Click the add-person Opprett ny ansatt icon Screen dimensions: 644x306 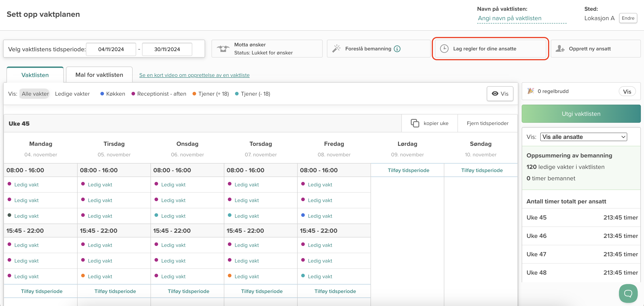click(560, 49)
